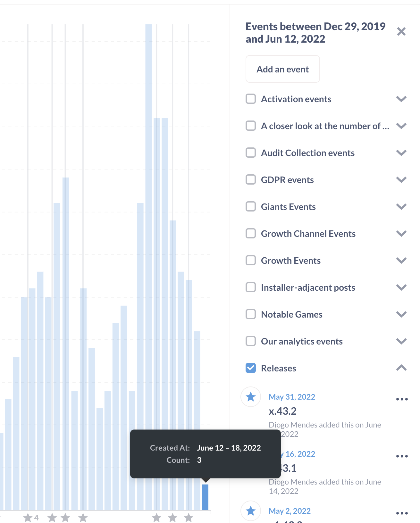Expand the Audit Collection events section
Screen dimensions: 420x523
click(401, 153)
